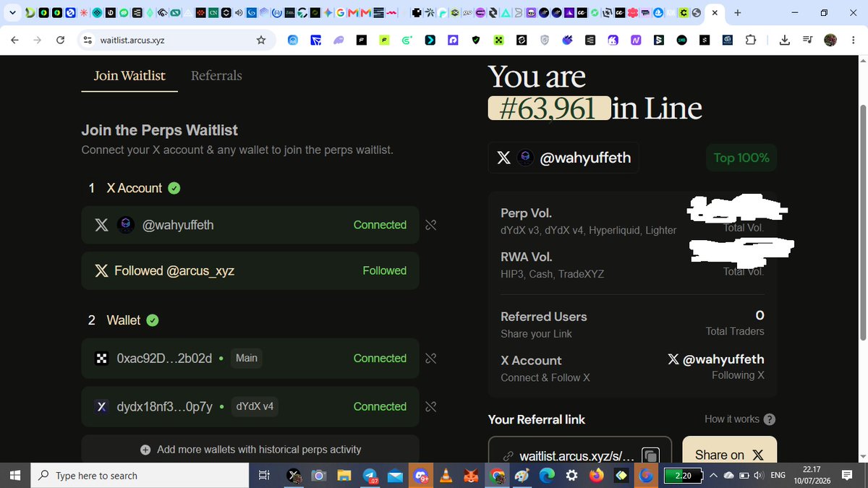Open File Explorer from the taskbar
The image size is (868, 488).
point(344,476)
